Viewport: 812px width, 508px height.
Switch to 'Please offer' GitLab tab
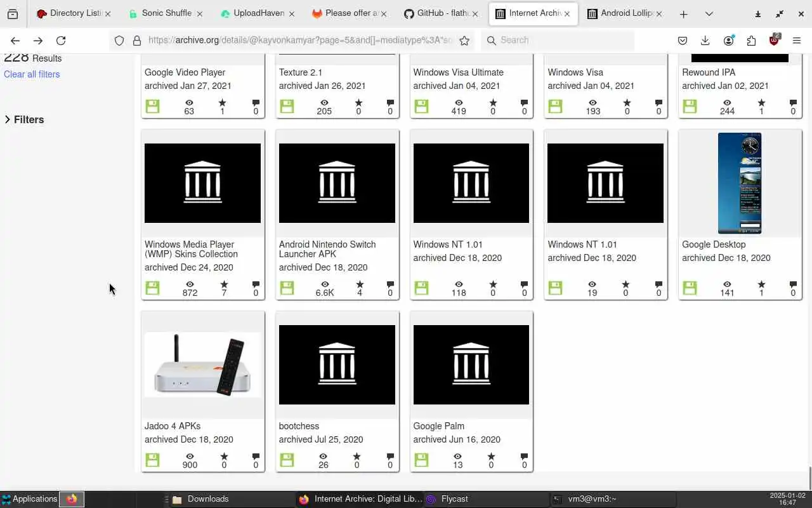coord(348,13)
